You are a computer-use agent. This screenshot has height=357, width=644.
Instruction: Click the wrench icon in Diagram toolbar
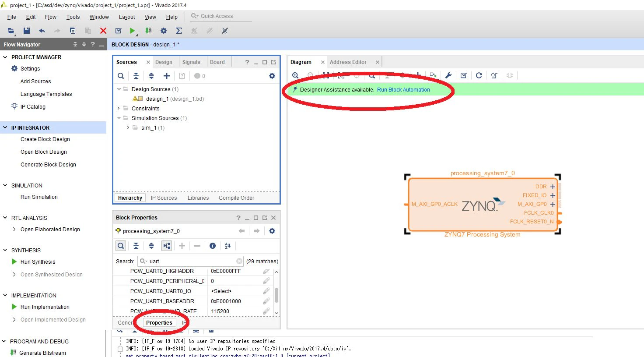pos(448,75)
